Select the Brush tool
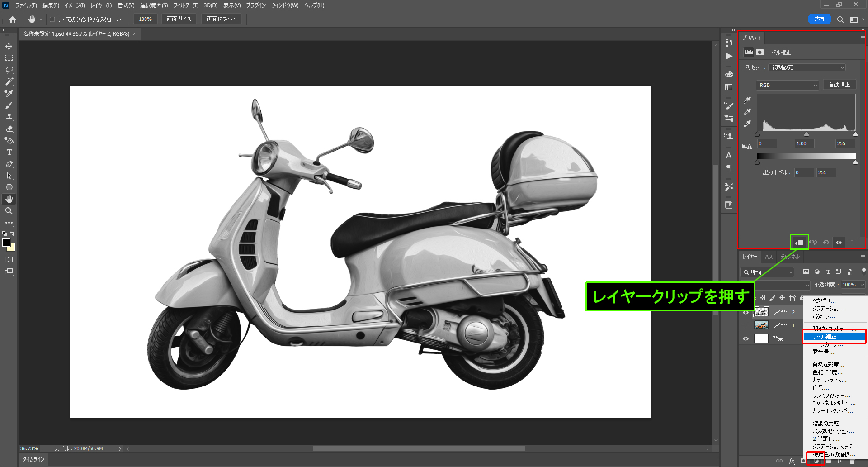 9,105
